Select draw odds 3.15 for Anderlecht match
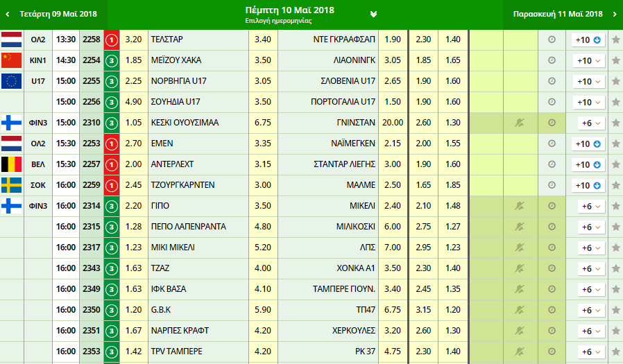 (x=263, y=164)
